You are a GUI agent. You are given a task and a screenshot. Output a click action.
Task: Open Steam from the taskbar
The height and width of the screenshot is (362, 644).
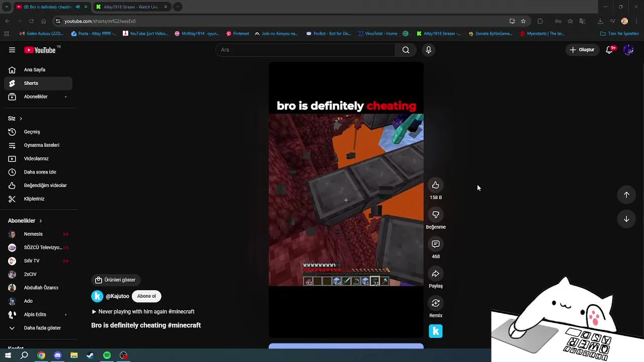click(x=90, y=355)
